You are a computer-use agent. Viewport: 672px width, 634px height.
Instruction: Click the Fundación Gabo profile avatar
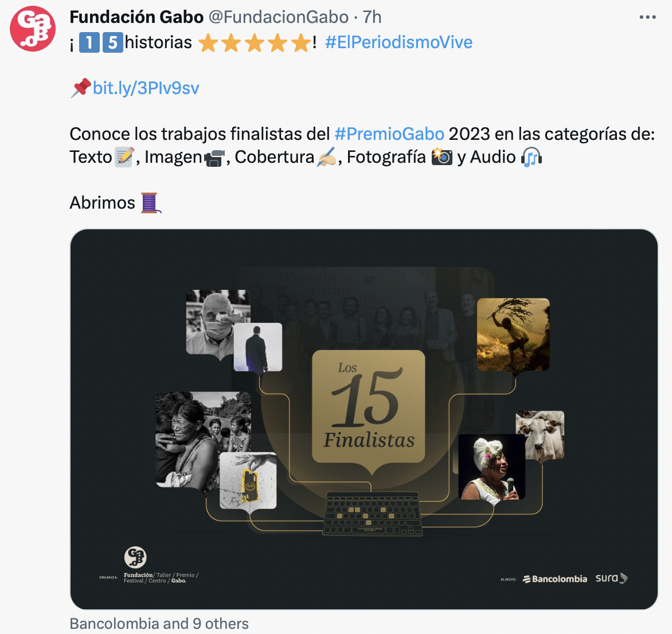33,29
